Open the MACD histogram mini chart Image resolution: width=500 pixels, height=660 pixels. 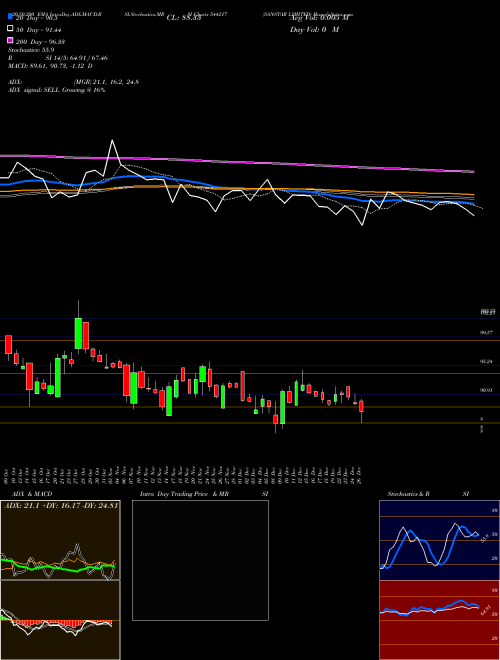tap(60, 620)
